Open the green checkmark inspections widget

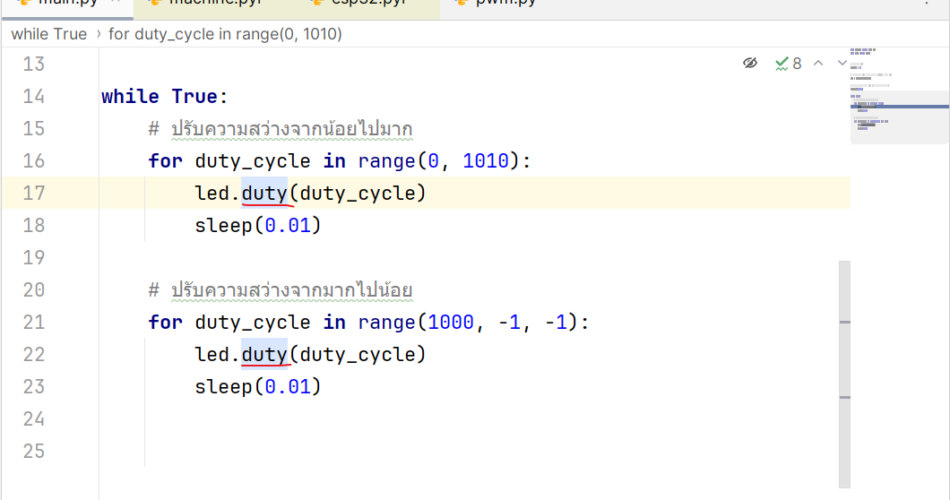point(788,63)
